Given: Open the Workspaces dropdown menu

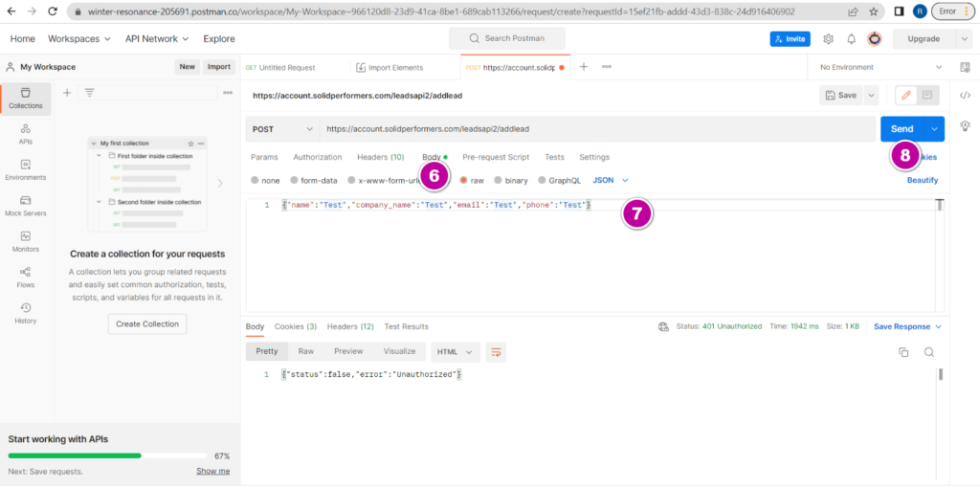Looking at the screenshot, I should click(x=79, y=39).
